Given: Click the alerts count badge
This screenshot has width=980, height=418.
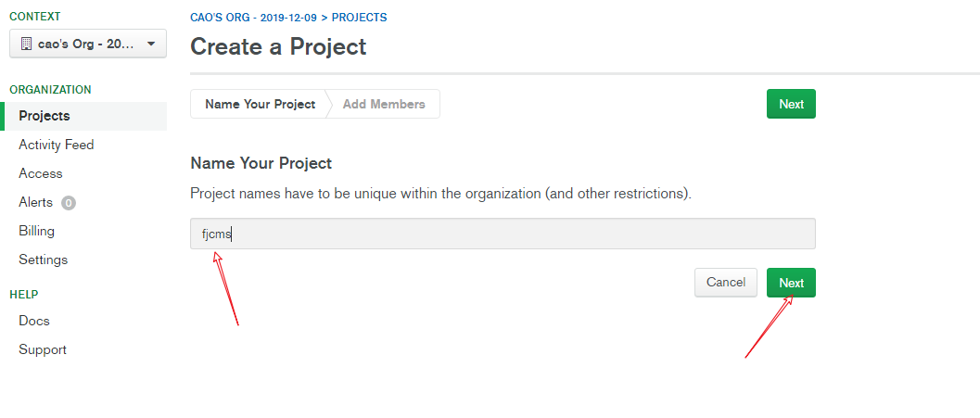Looking at the screenshot, I should [69, 202].
